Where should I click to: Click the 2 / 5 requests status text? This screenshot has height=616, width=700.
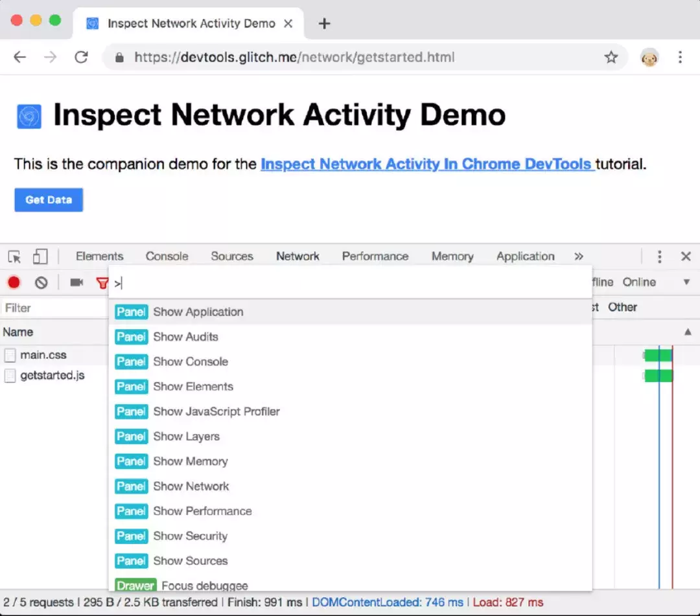(38, 602)
